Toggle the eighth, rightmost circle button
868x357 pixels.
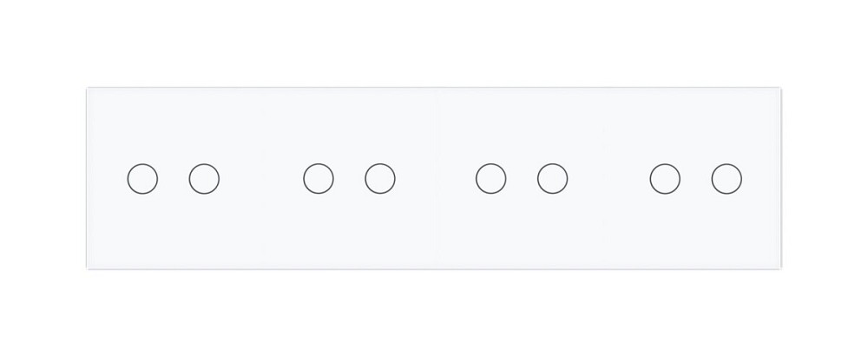pos(727,179)
